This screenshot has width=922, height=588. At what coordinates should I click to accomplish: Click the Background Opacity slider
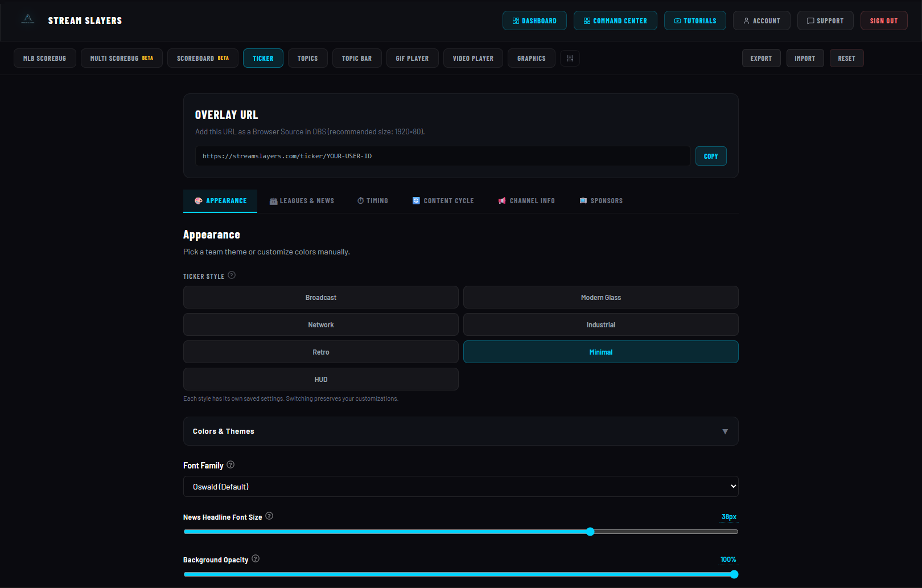461,574
